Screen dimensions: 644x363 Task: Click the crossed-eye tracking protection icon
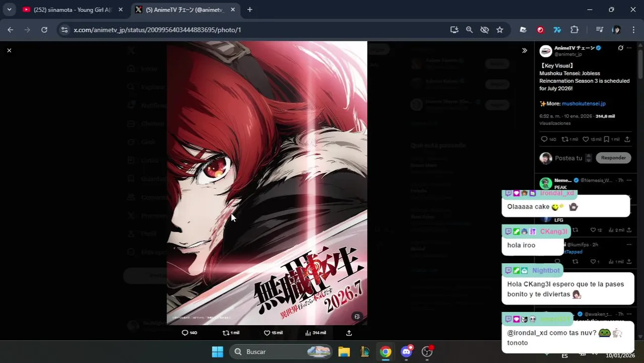(484, 30)
